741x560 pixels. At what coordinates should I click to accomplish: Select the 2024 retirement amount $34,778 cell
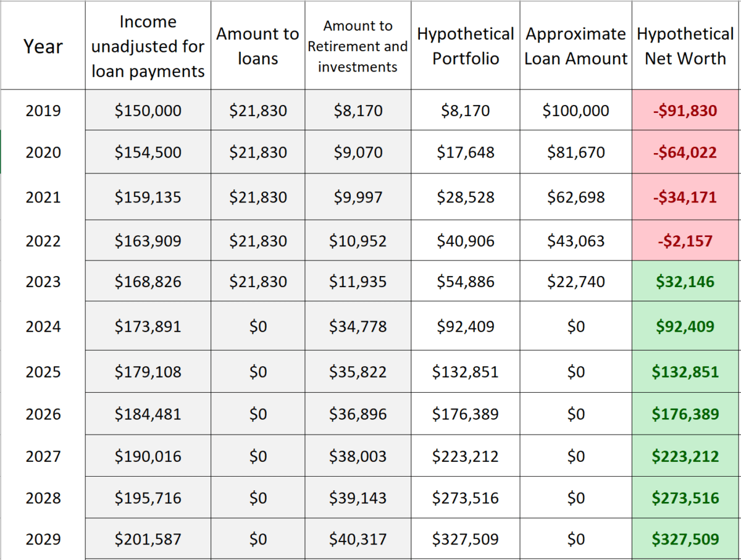358,326
